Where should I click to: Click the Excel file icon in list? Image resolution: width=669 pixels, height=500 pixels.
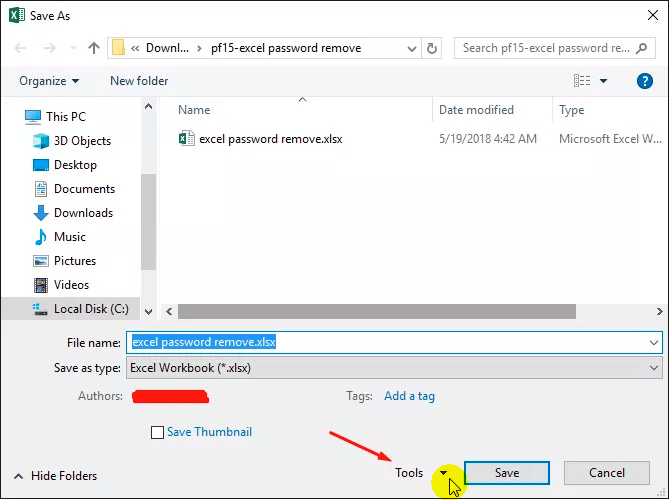point(186,139)
